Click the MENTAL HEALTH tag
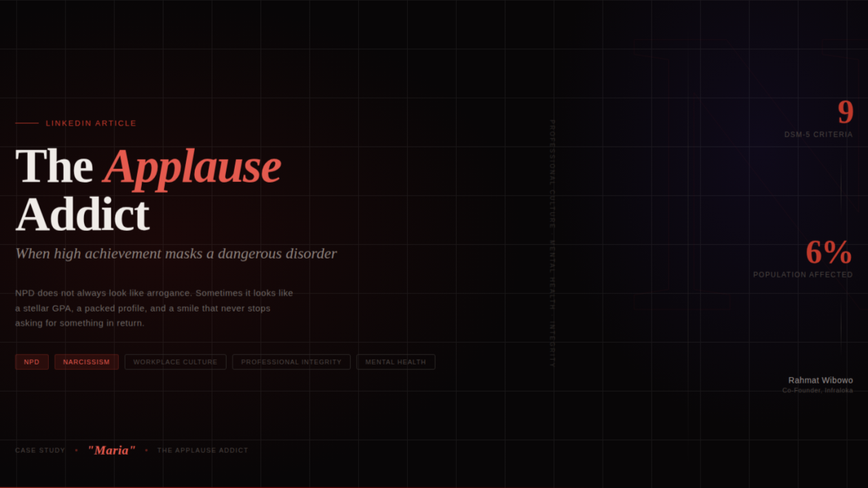The width and height of the screenshot is (868, 488). tap(396, 362)
